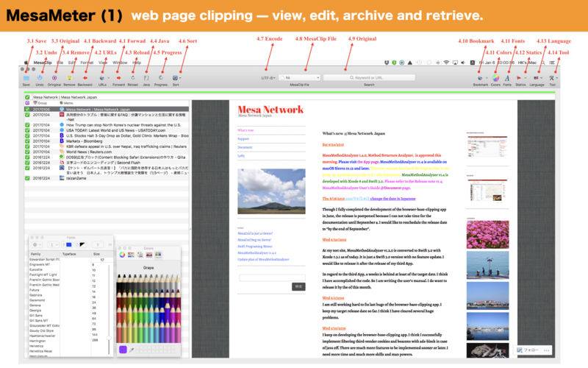Open the pink flowers thumbnail in sidebar

point(487,235)
